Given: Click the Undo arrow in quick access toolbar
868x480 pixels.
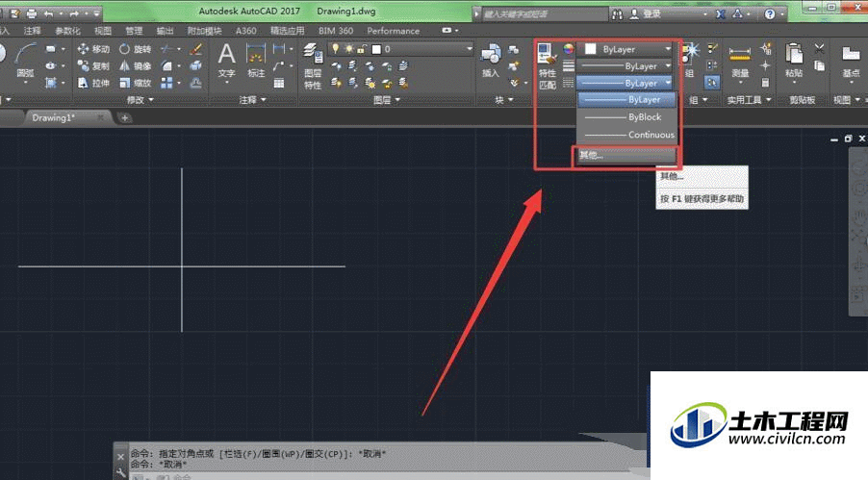Looking at the screenshot, I should point(49,13).
